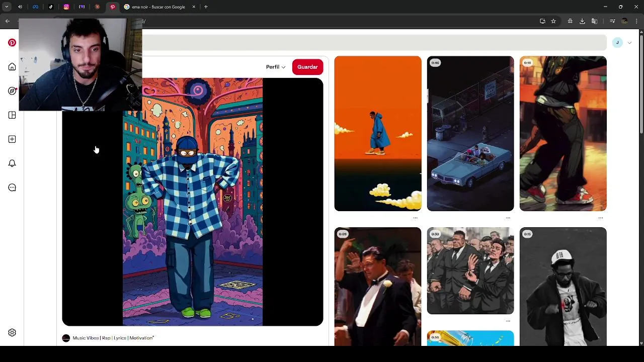Screen dimensions: 644x362
Task: Go to Pinterest home feed icon
Action: coord(12,67)
